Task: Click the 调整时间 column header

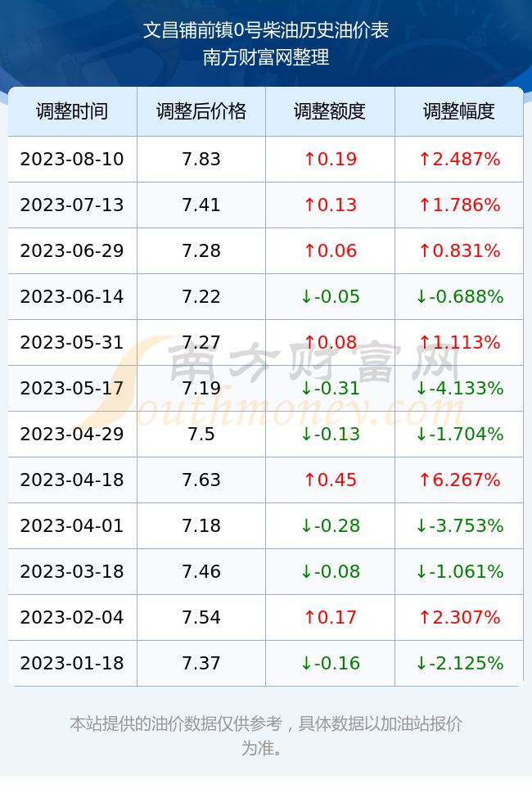Action: click(x=72, y=111)
